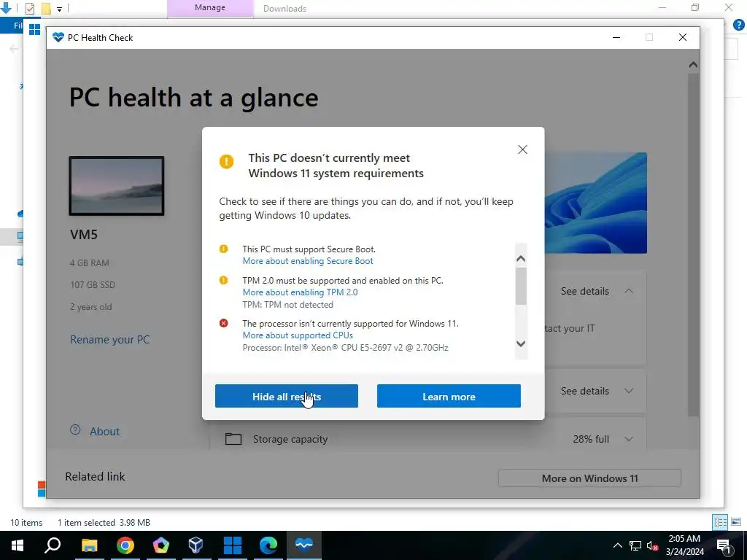This screenshot has height=560, width=747.
Task: Click the PC Health Check heart icon
Action: pos(58,37)
